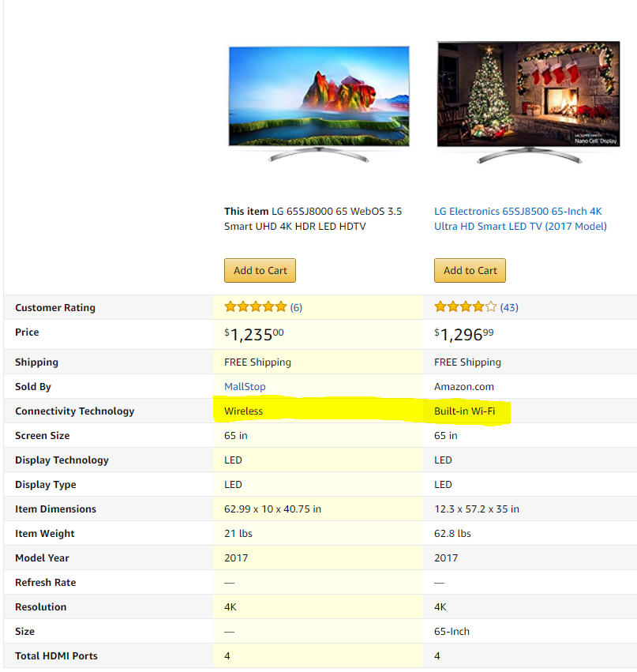
Task: Open the LG 65SJ8000 TV product image
Action: tap(319, 104)
